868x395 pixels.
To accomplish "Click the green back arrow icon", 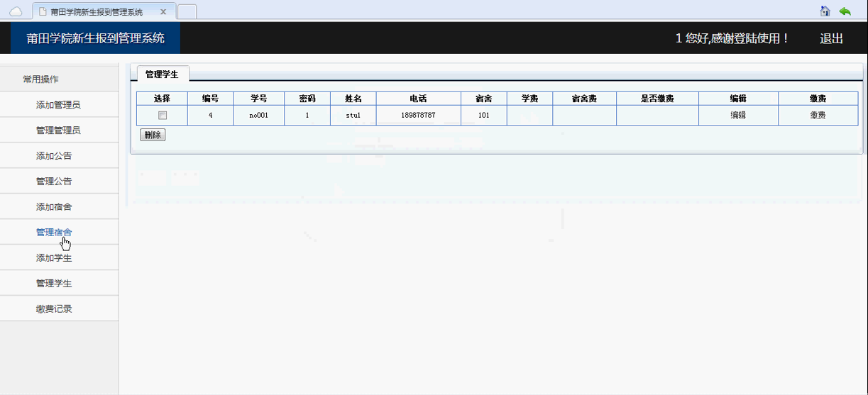I will [x=845, y=11].
